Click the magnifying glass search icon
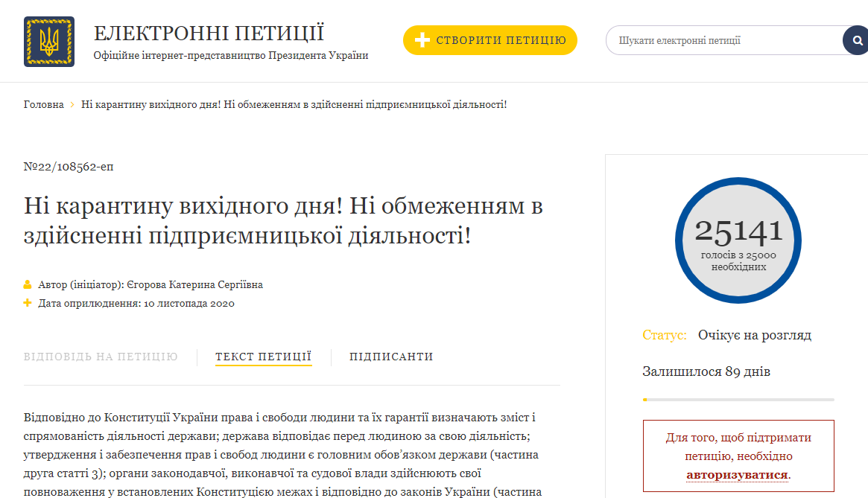The width and height of the screenshot is (868, 498). pos(855,39)
